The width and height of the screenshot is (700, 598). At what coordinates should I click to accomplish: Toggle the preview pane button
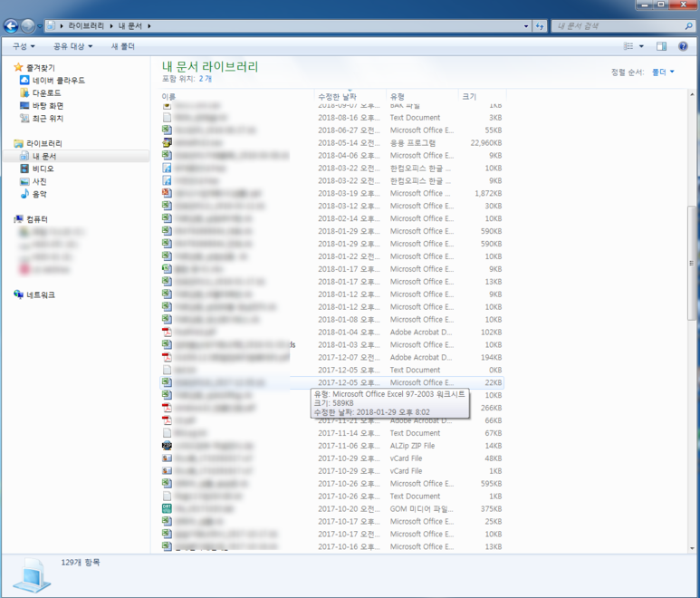(x=661, y=46)
